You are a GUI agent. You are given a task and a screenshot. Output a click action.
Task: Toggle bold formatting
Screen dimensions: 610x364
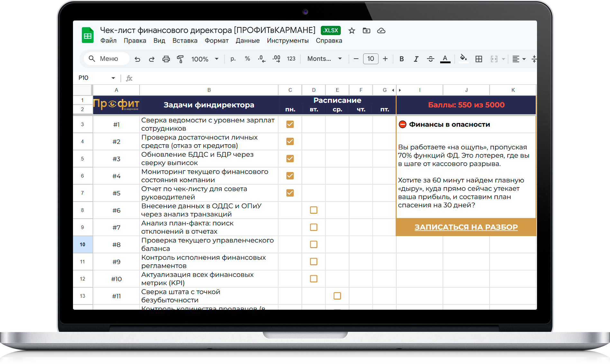402,59
